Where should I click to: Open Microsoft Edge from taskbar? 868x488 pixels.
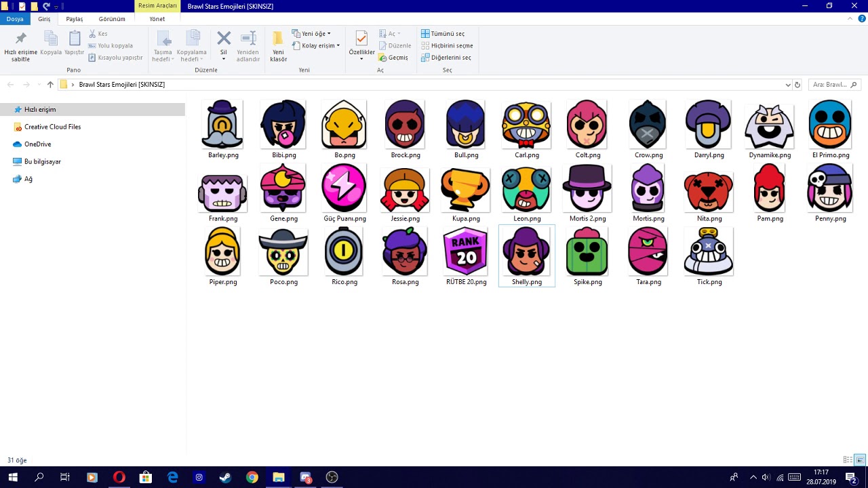coord(172,477)
